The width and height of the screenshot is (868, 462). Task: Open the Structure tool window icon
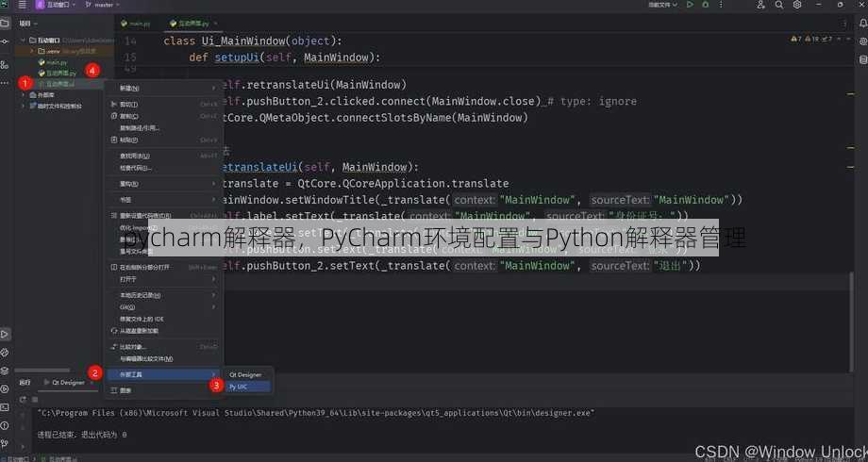tap(5, 65)
